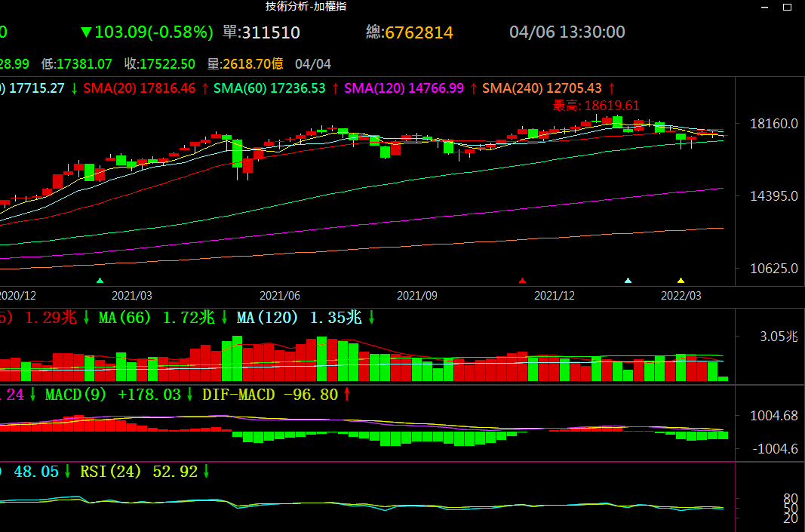Click the red triangle marker before 2021/12
Image resolution: width=805 pixels, height=532 pixels.
(x=522, y=281)
